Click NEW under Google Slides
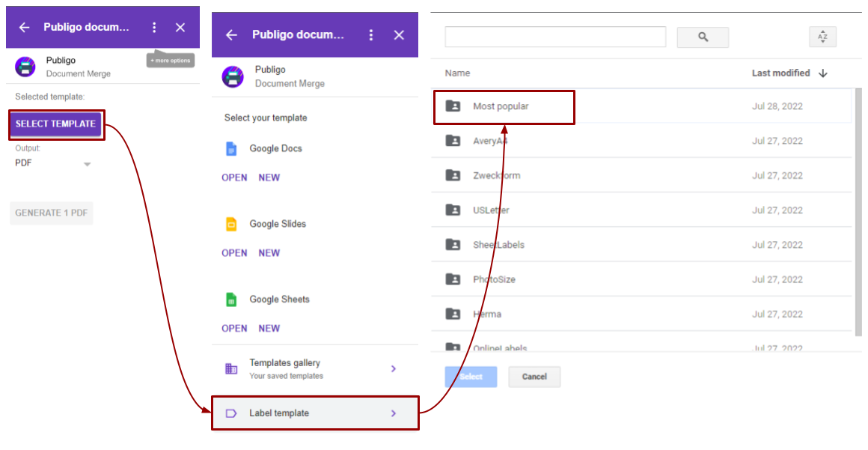Screen dimensions: 868x450 coord(269,253)
